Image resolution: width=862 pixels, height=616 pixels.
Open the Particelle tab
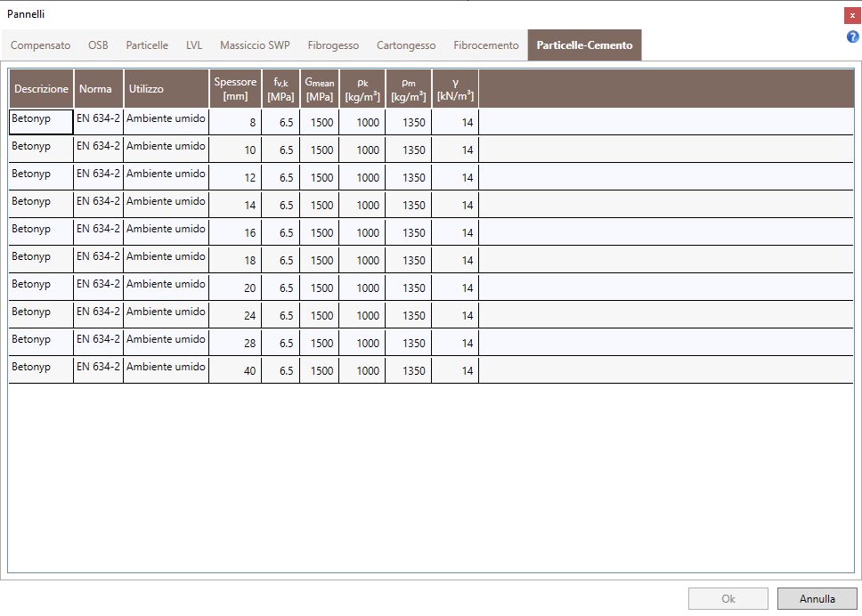(147, 45)
